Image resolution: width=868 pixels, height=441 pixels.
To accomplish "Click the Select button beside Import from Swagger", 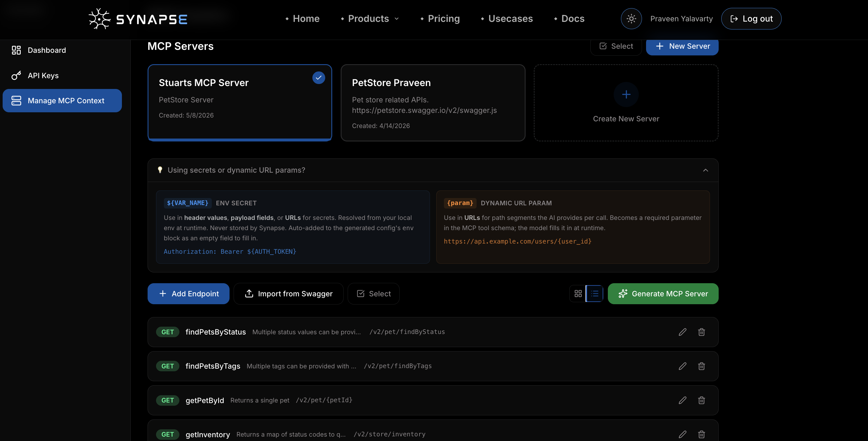I will click(x=373, y=293).
